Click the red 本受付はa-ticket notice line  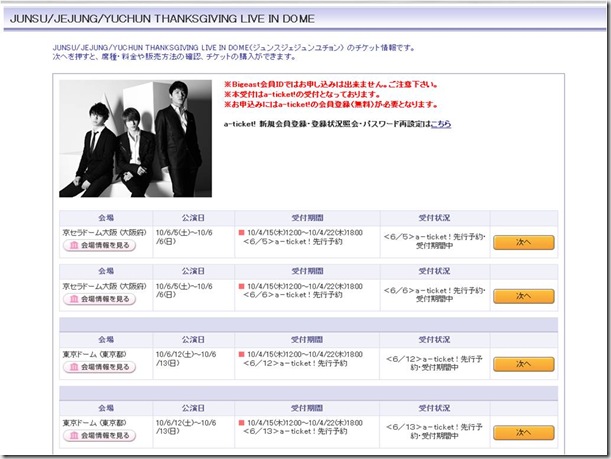[302, 94]
